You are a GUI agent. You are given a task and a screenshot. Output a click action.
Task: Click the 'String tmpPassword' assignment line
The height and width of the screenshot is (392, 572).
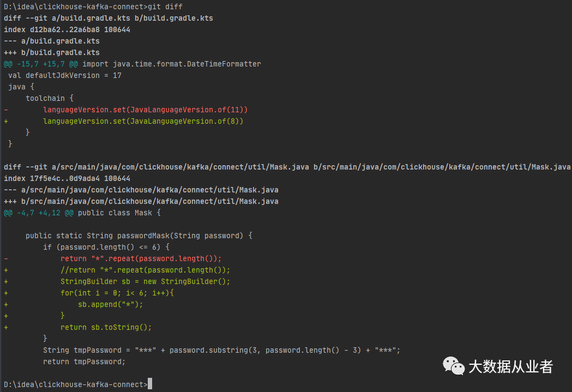tap(221, 350)
